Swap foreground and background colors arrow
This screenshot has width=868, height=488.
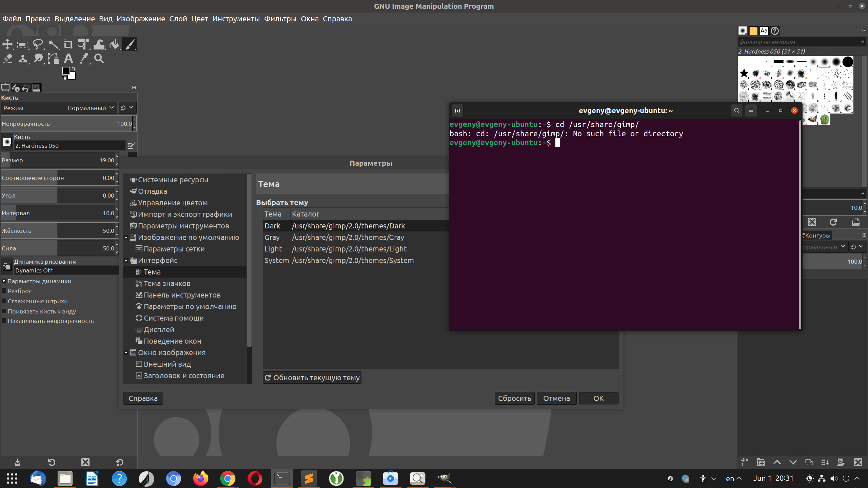pos(73,69)
